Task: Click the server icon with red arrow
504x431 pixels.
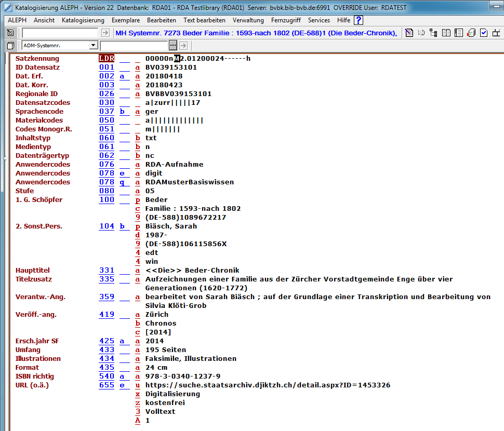Action: coord(471,33)
